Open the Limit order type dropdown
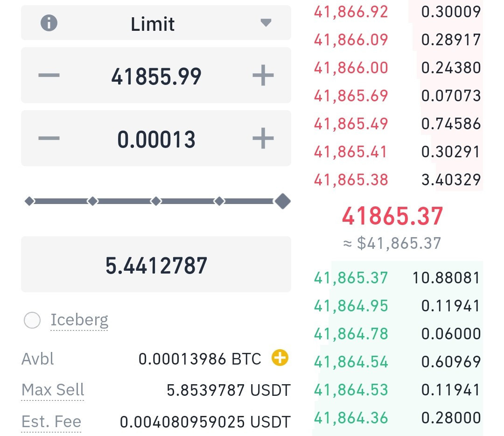504x436 pixels. [265, 23]
